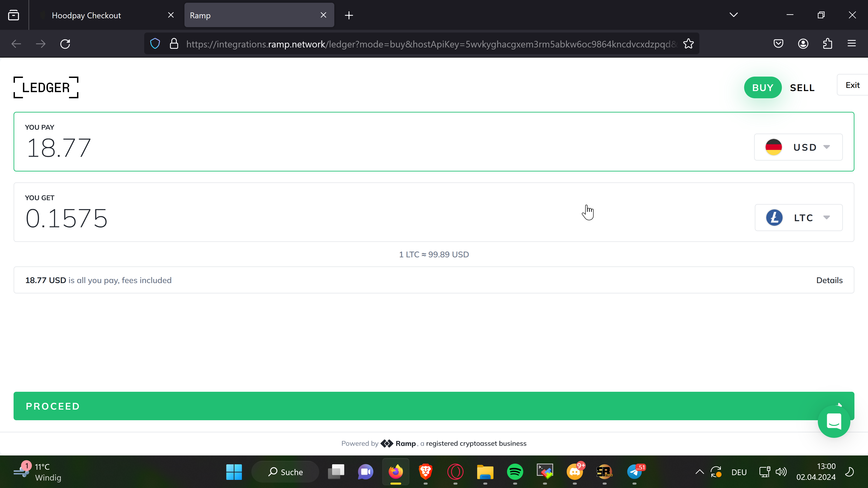
Task: Switch to SELL mode
Action: click(802, 88)
